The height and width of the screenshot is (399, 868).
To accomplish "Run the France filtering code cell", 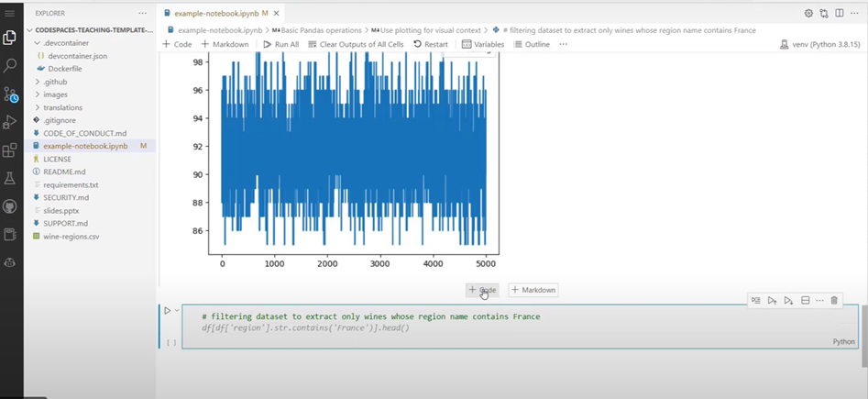I will (167, 310).
